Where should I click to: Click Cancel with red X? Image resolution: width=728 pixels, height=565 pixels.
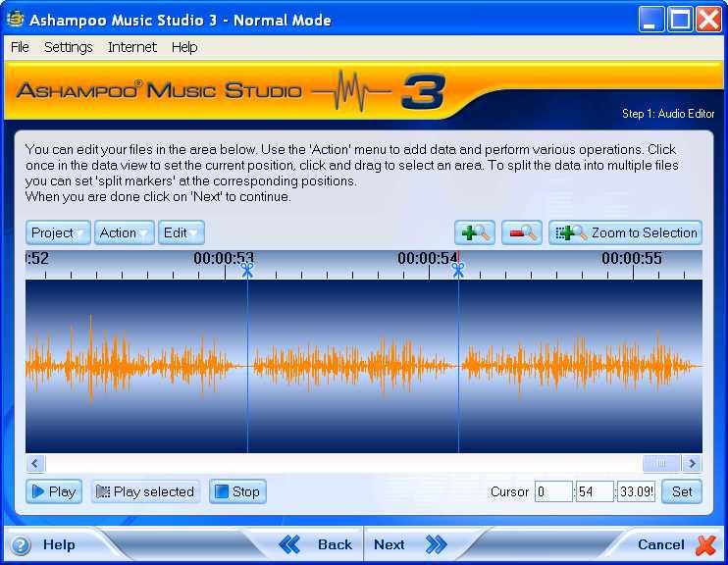click(676, 544)
